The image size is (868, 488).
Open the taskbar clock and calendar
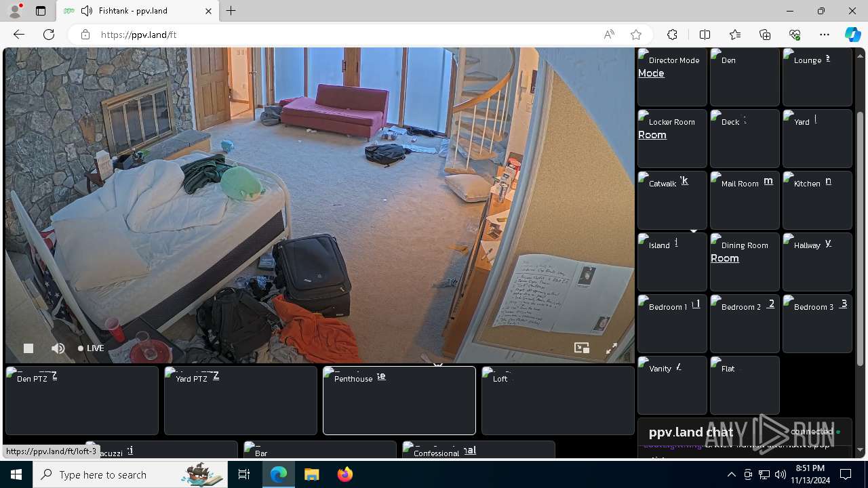810,474
